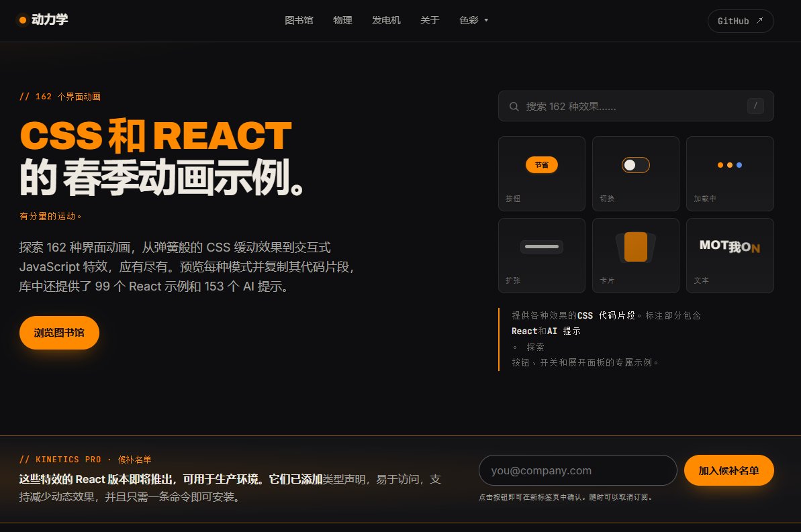Open the 图书馆 nav item

click(x=299, y=20)
